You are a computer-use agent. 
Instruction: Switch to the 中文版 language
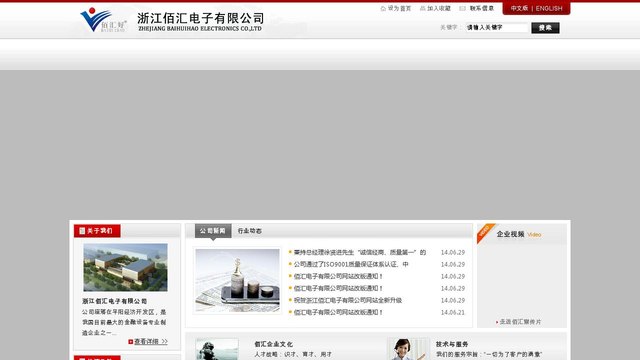click(519, 9)
